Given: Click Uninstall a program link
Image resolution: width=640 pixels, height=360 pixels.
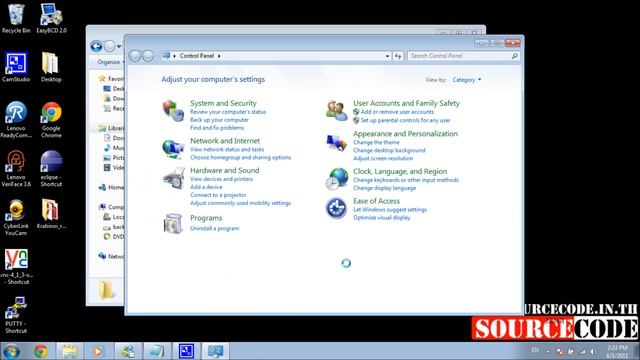Looking at the screenshot, I should tap(214, 229).
